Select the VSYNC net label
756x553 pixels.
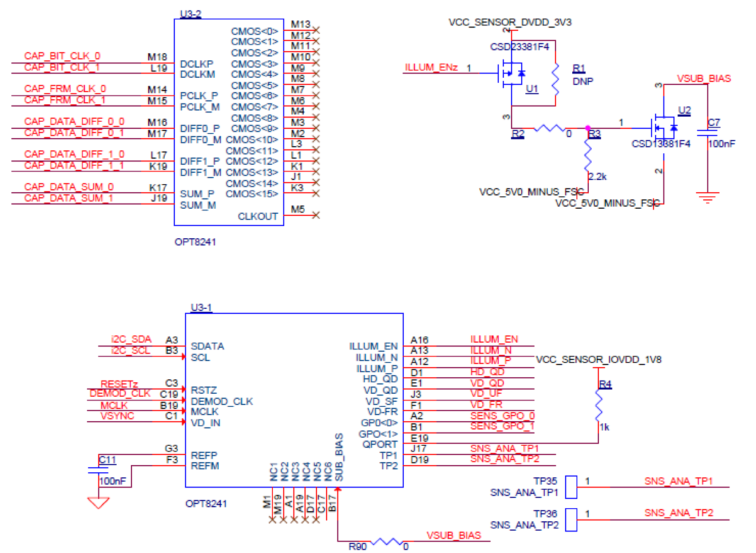coord(117,416)
